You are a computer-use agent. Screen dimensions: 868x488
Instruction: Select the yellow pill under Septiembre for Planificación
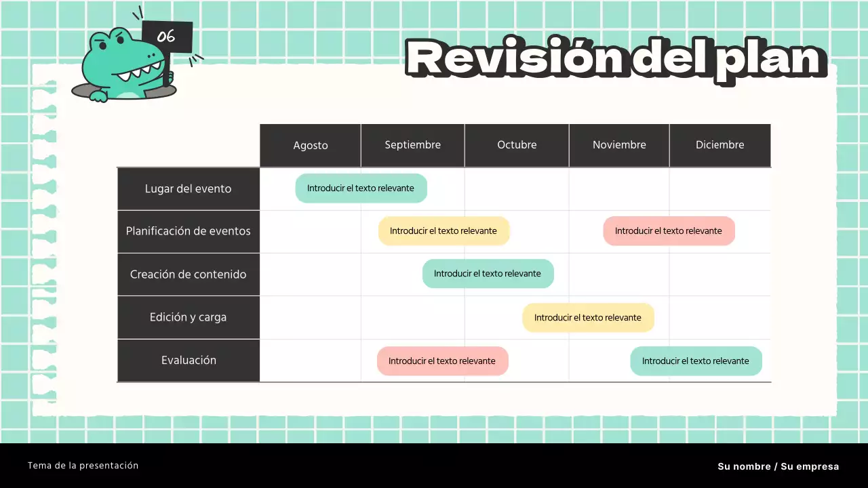pos(443,230)
